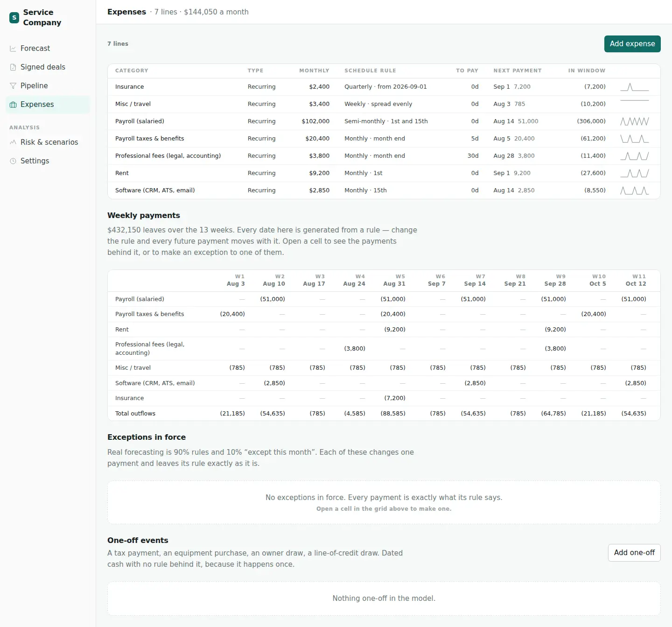Click the Settings clock icon
Screen dimensions: 672x627
pyautogui.click(x=13, y=161)
